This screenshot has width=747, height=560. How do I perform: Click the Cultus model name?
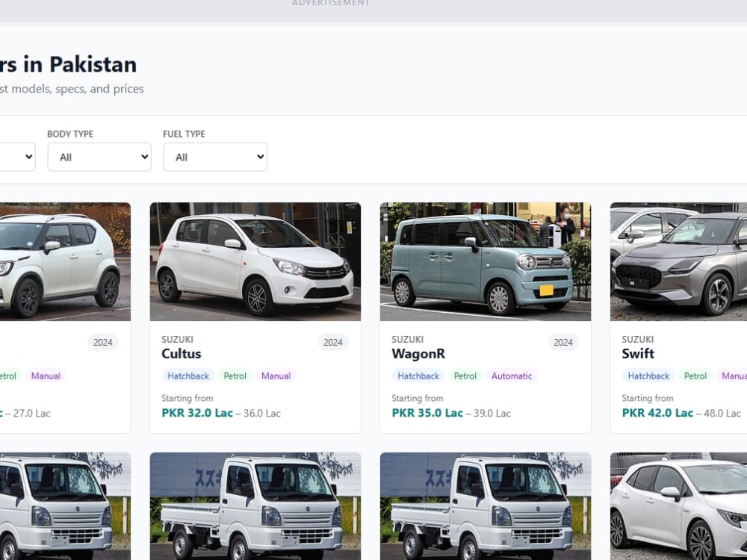[181, 354]
